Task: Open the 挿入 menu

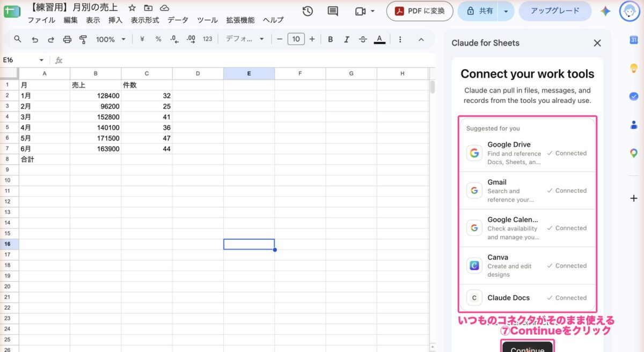Action: point(115,20)
